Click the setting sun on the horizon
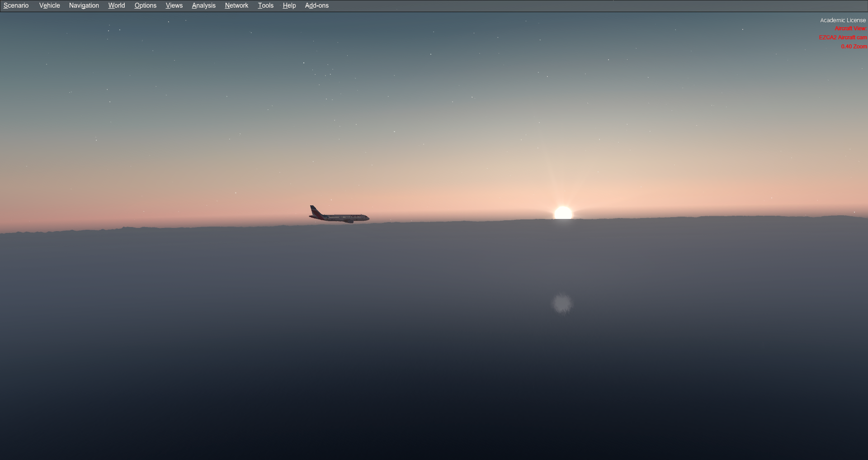 click(x=563, y=213)
